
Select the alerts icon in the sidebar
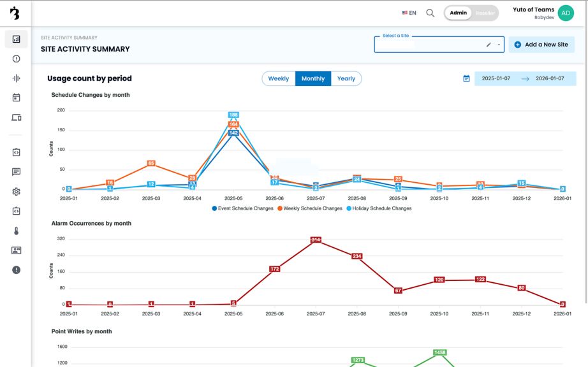coord(15,58)
